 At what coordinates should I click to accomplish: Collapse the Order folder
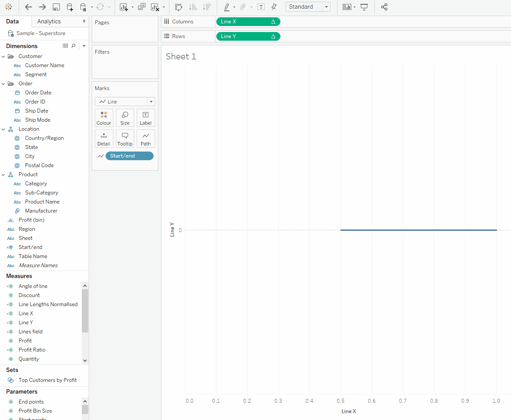3,84
